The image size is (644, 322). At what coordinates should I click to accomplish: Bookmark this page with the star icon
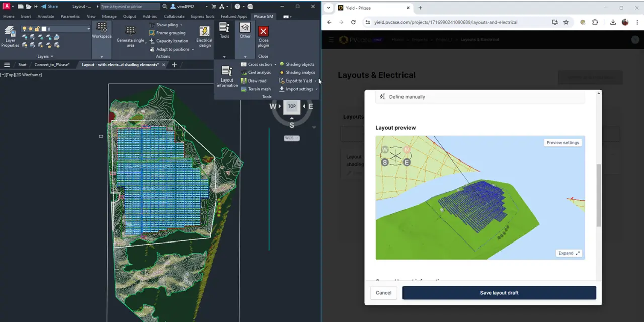[566, 22]
